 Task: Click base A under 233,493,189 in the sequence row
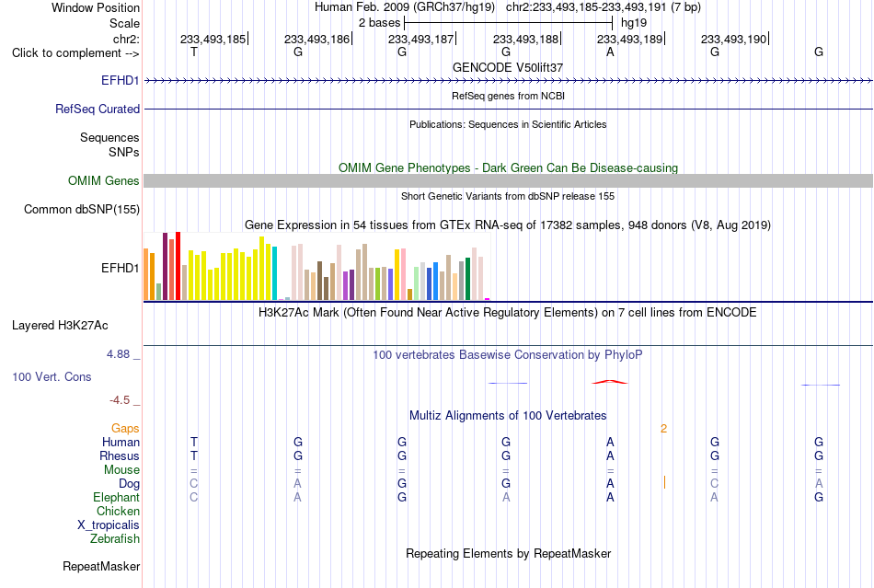coord(610,52)
